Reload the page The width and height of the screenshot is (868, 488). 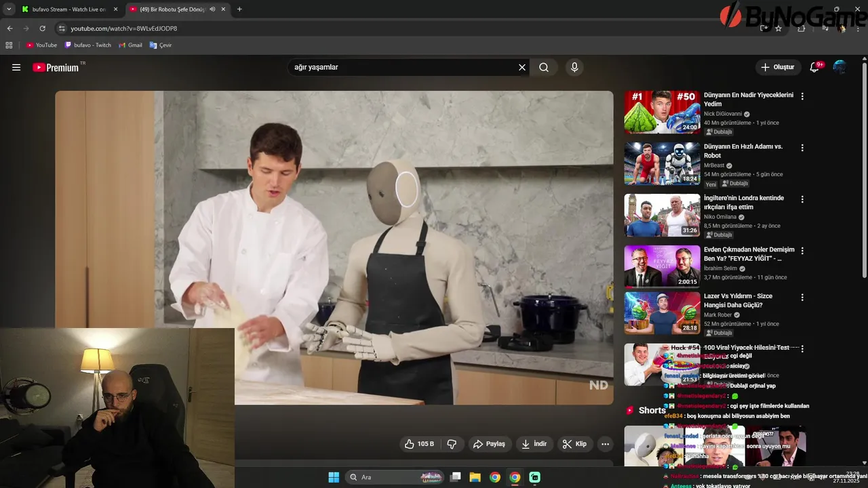(42, 28)
